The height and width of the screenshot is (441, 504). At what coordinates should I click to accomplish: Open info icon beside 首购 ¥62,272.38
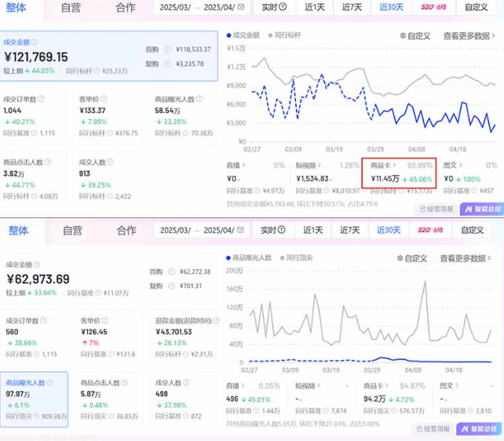click(172, 272)
